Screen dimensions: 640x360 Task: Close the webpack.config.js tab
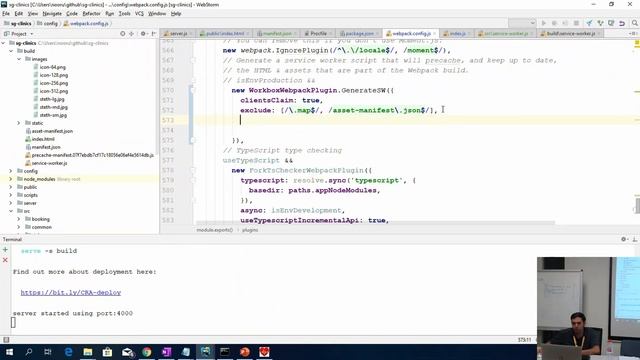click(x=435, y=33)
